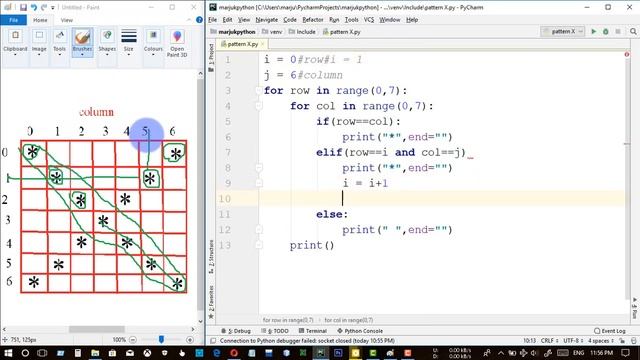Collapse the for col loop fold marker
The height and width of the screenshot is (360, 640).
pos(259,106)
